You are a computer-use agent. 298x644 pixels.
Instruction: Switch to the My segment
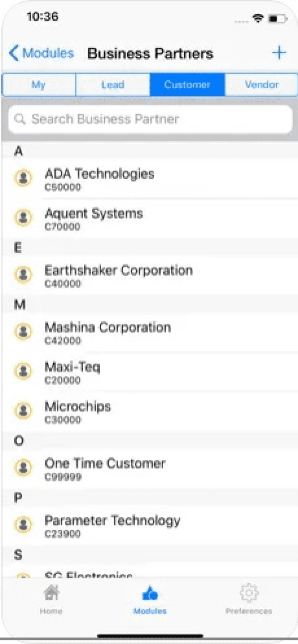click(39, 85)
